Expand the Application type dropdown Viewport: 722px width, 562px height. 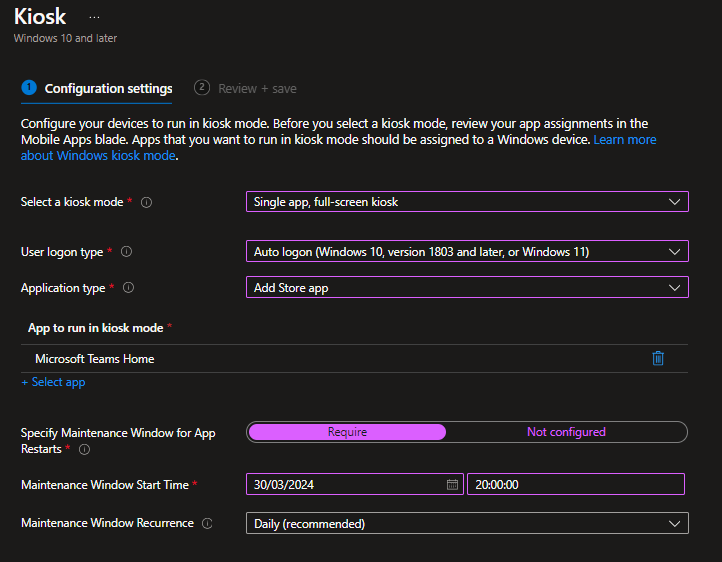pos(467,288)
